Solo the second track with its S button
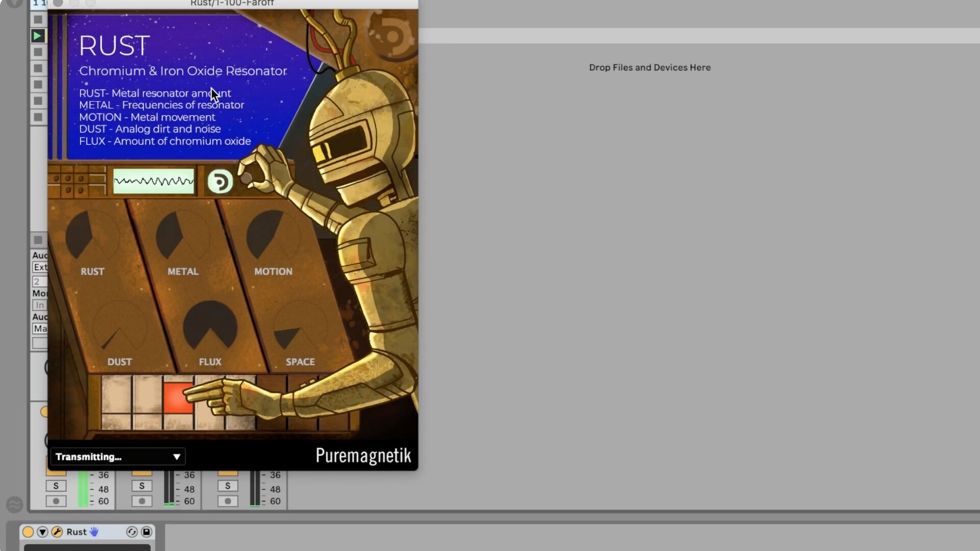 (x=142, y=486)
